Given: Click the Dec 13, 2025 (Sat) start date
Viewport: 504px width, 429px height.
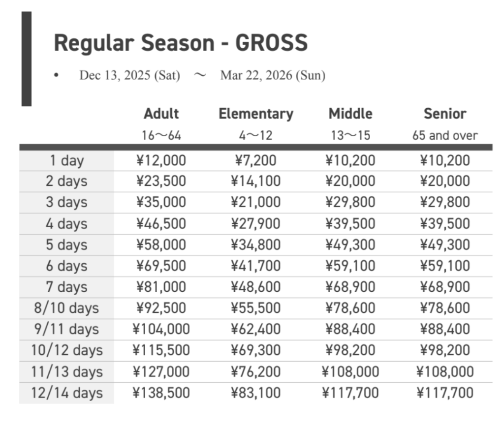Looking at the screenshot, I should click(129, 75).
